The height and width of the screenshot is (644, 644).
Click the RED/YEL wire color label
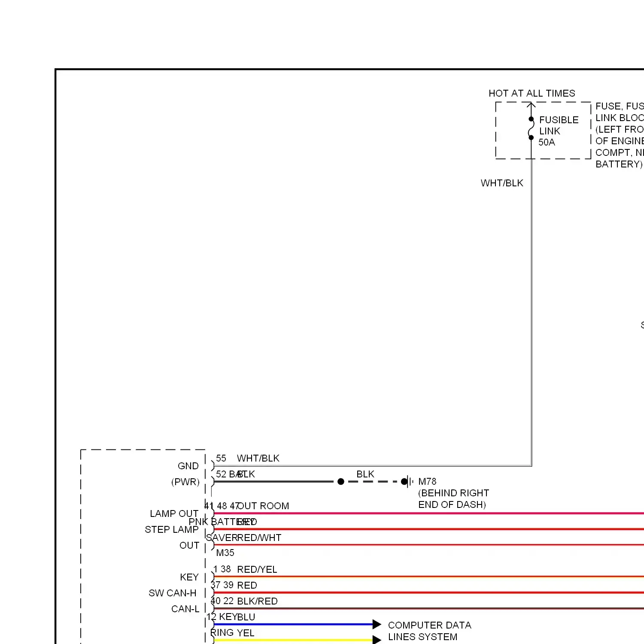[257, 569]
